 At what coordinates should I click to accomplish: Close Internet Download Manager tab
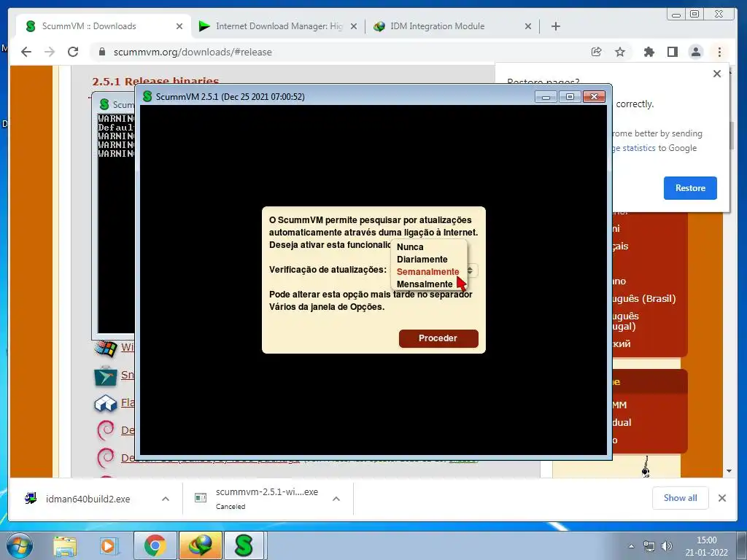click(354, 26)
